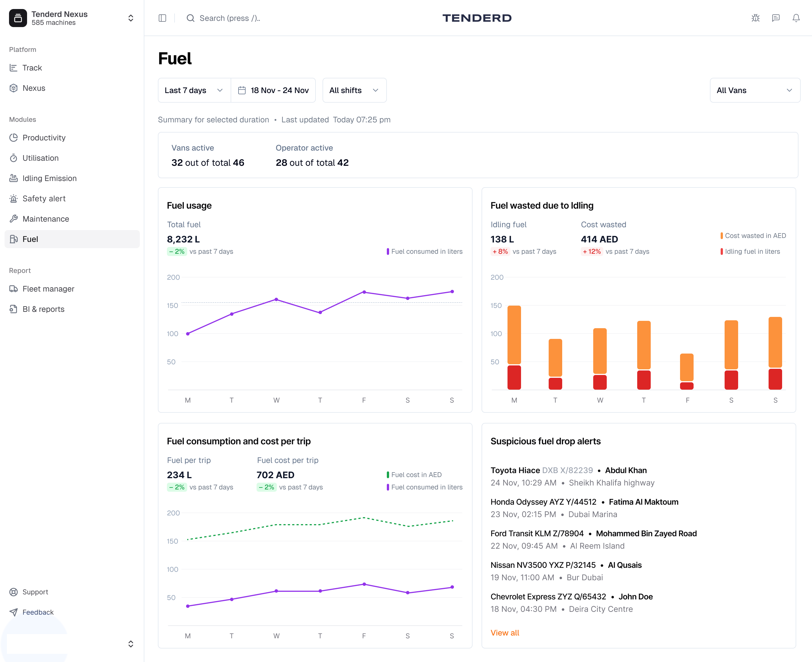Open the Maintenance module
812x662 pixels.
[46, 219]
